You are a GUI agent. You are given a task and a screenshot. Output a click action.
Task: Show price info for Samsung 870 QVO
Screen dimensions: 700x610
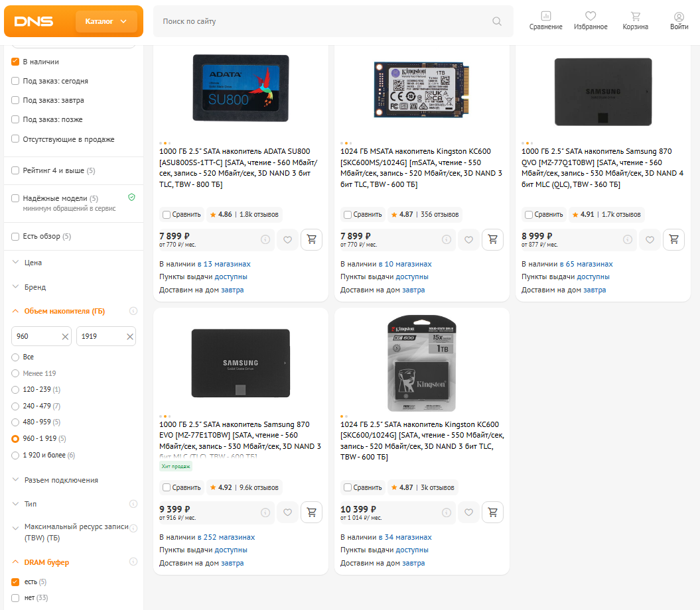click(628, 239)
